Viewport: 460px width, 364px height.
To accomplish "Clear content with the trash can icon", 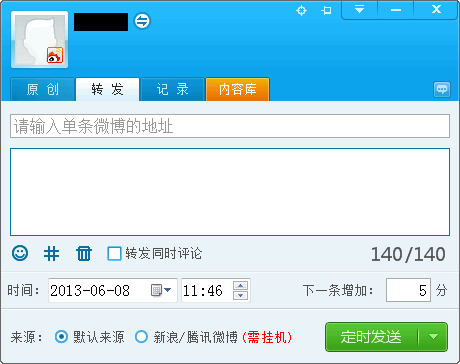I will point(84,254).
